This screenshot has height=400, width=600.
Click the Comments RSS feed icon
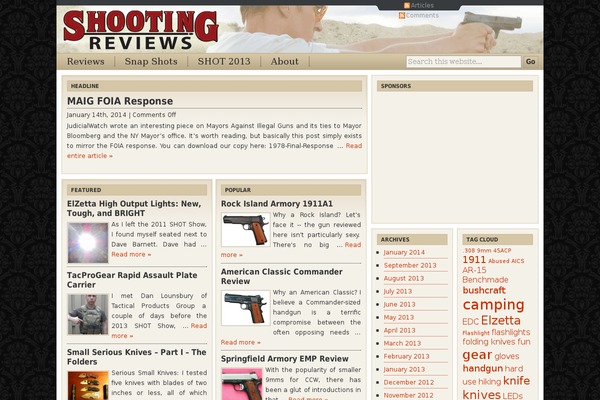pos(402,15)
